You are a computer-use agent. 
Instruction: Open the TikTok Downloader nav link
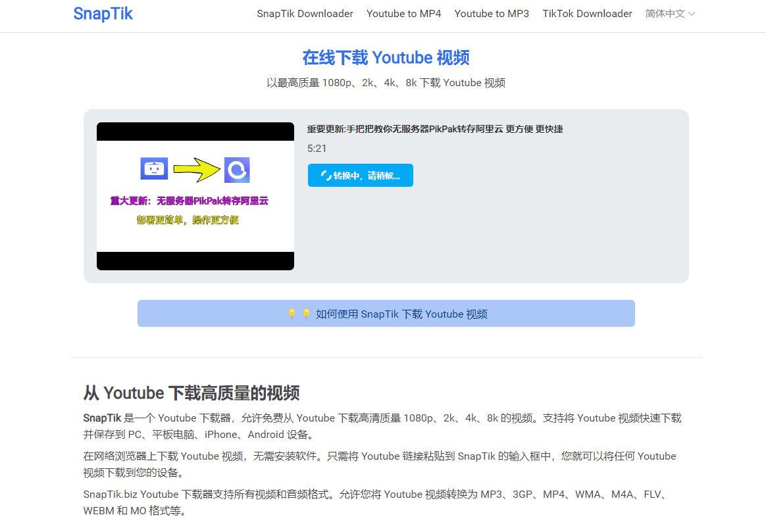(587, 14)
